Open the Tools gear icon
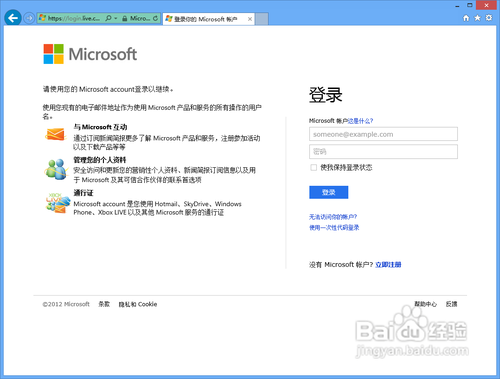Viewport: 500px width, 379px height. [x=489, y=18]
